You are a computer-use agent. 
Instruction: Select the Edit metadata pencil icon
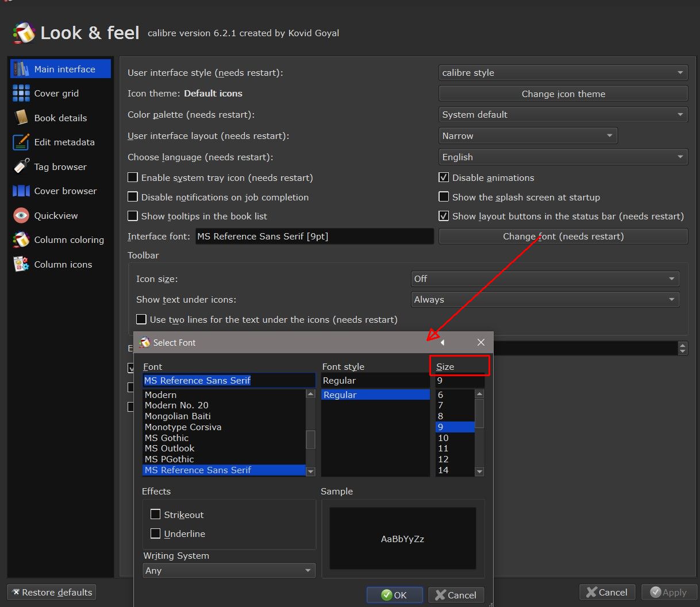point(21,142)
